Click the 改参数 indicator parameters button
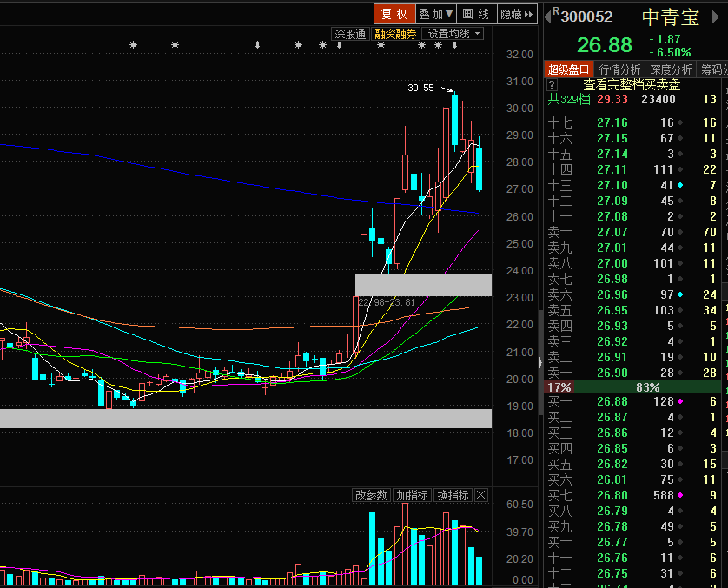 [x=371, y=495]
